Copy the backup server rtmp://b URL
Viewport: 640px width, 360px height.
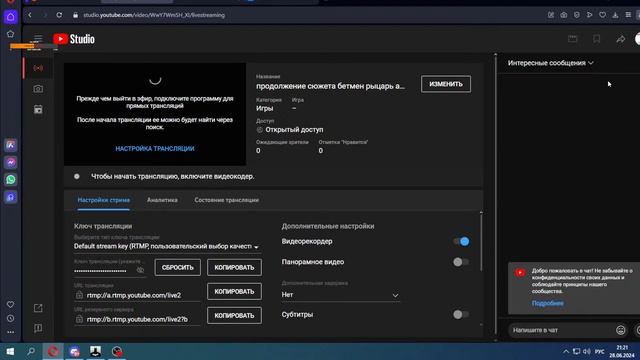(234, 316)
